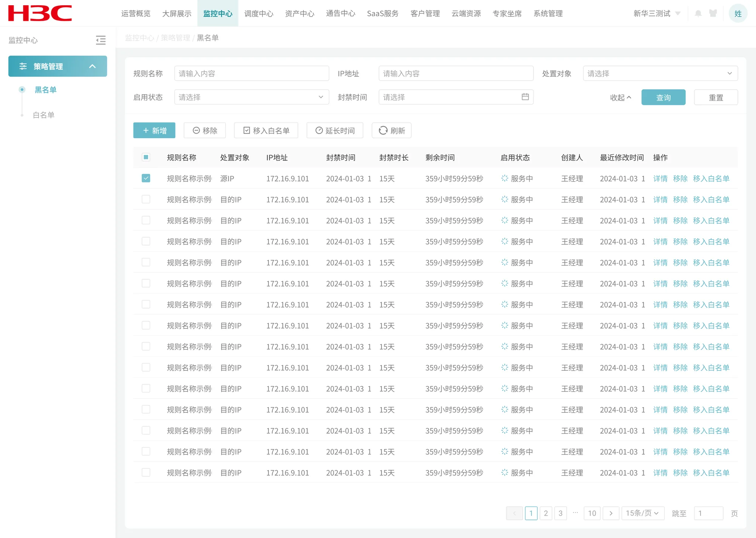Collapse filters with 收起
Image resolution: width=756 pixels, height=538 pixels.
(621, 98)
